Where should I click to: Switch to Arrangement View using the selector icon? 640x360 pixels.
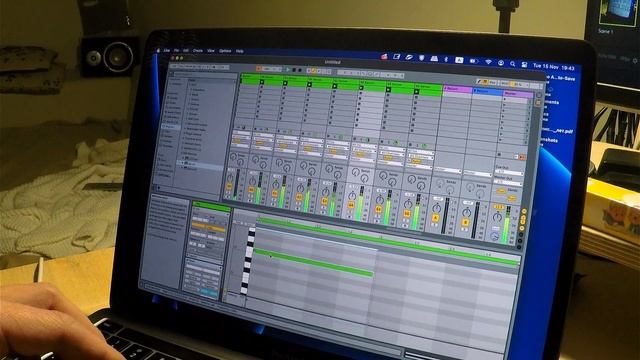click(x=539, y=95)
